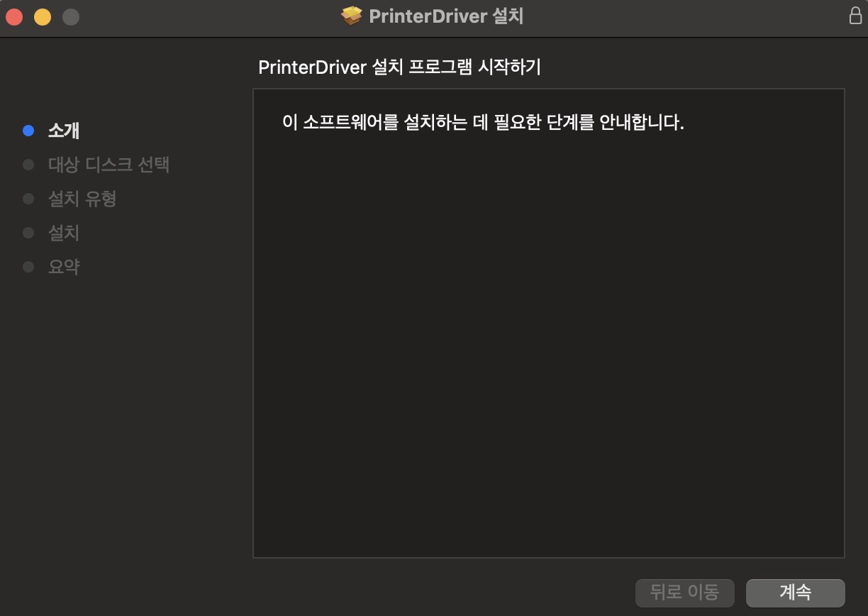
Task: Click the bullet next to 요약 step
Action: pos(28,267)
